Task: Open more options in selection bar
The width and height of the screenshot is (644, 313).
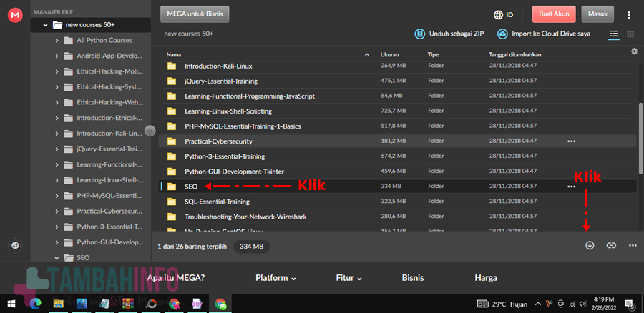Action: (633, 245)
